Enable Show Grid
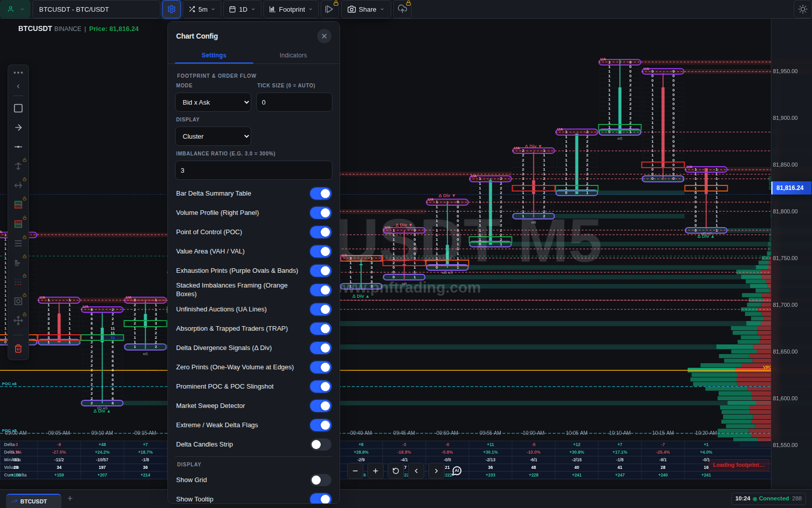The width and height of the screenshot is (812, 508). click(321, 480)
